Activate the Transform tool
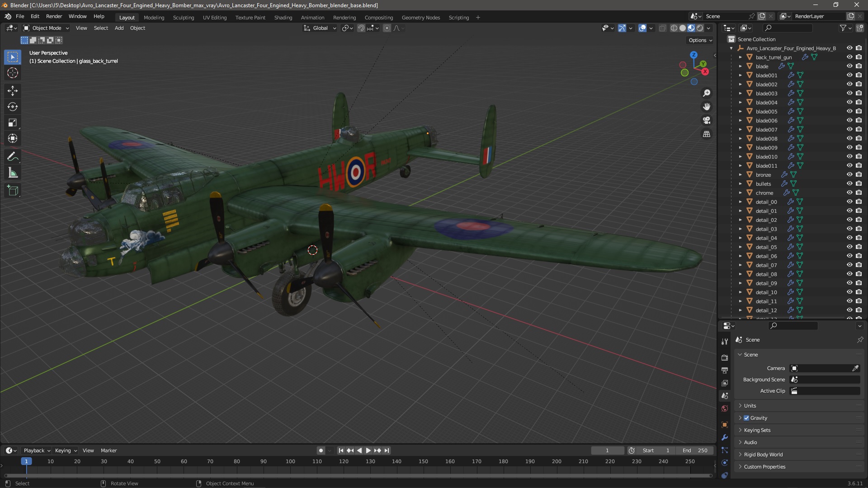 coord(13,138)
